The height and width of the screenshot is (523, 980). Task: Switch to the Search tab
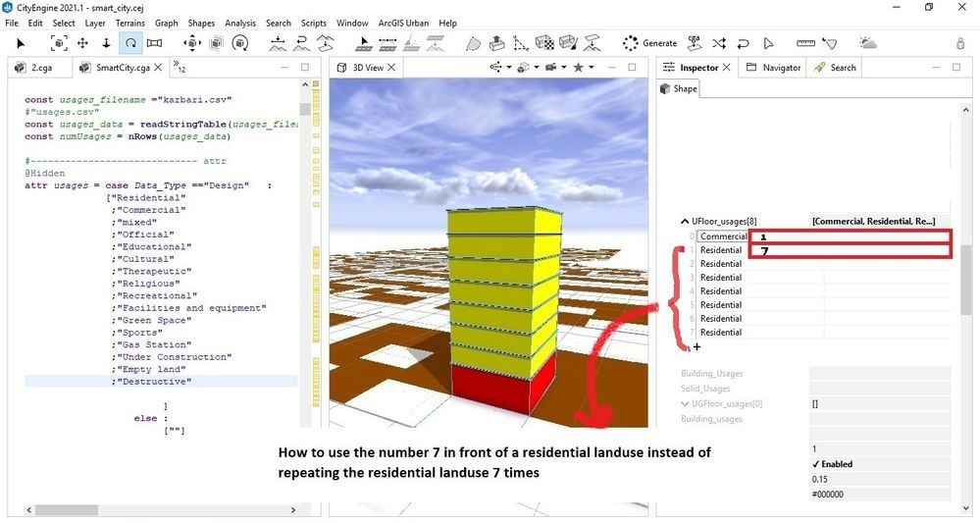click(835, 68)
